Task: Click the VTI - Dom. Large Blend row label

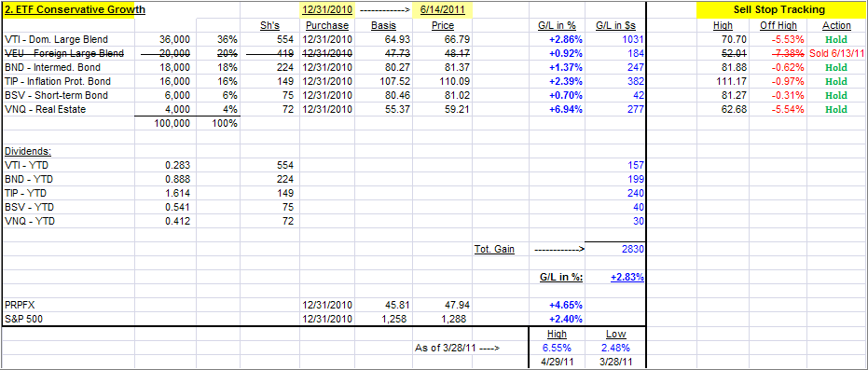Action: (x=56, y=40)
